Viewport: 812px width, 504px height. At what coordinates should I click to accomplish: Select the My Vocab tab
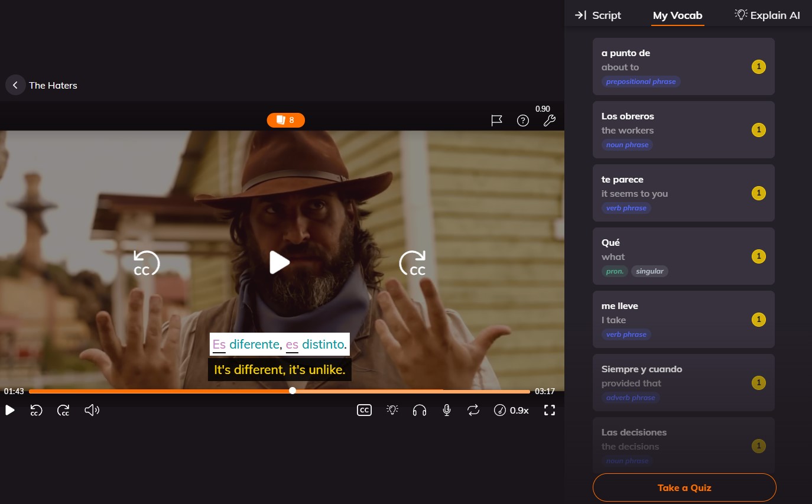click(x=677, y=15)
